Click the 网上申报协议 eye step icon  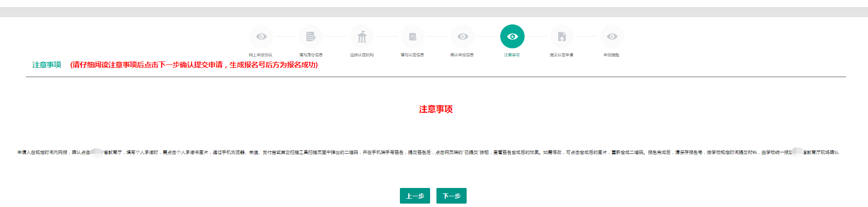click(x=262, y=37)
